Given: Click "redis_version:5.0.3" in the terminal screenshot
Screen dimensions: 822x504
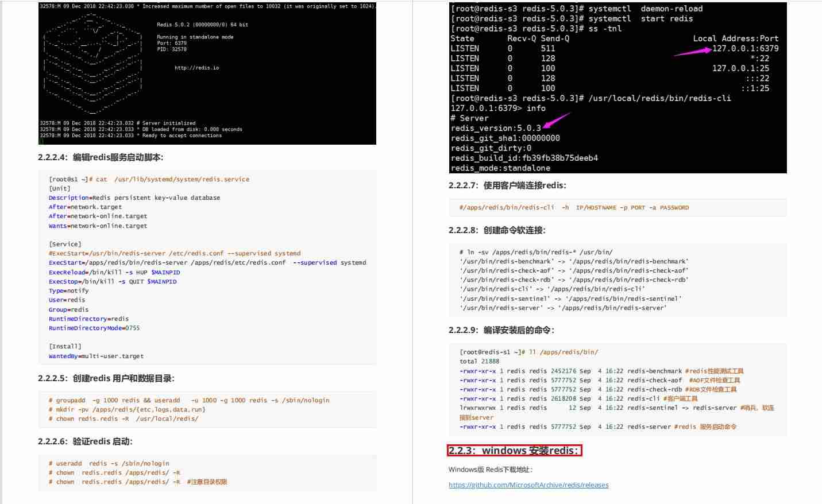Looking at the screenshot, I should (496, 128).
